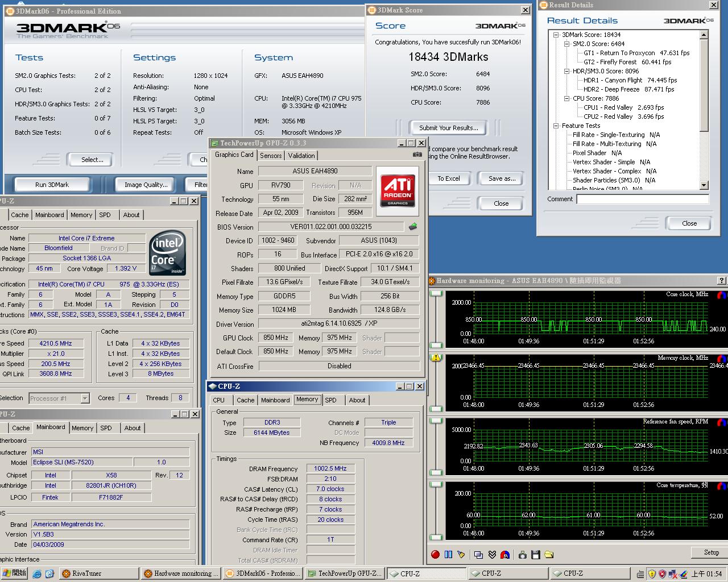Click bottom slider handle of Reference fan speed graph
The image size is (728, 582).
point(437,473)
